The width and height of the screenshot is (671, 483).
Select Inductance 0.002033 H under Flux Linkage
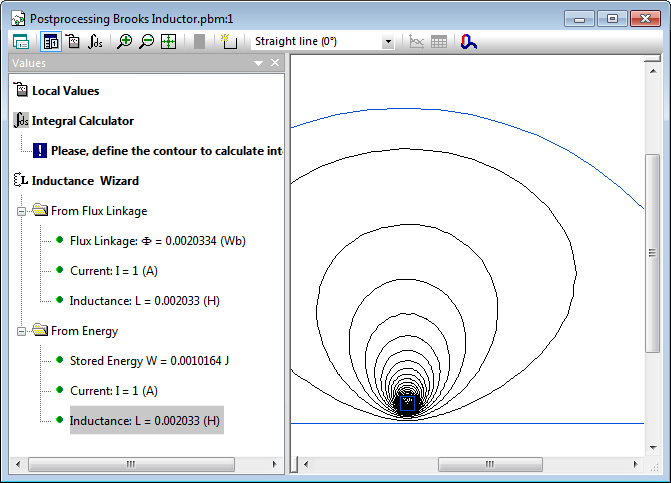(145, 301)
